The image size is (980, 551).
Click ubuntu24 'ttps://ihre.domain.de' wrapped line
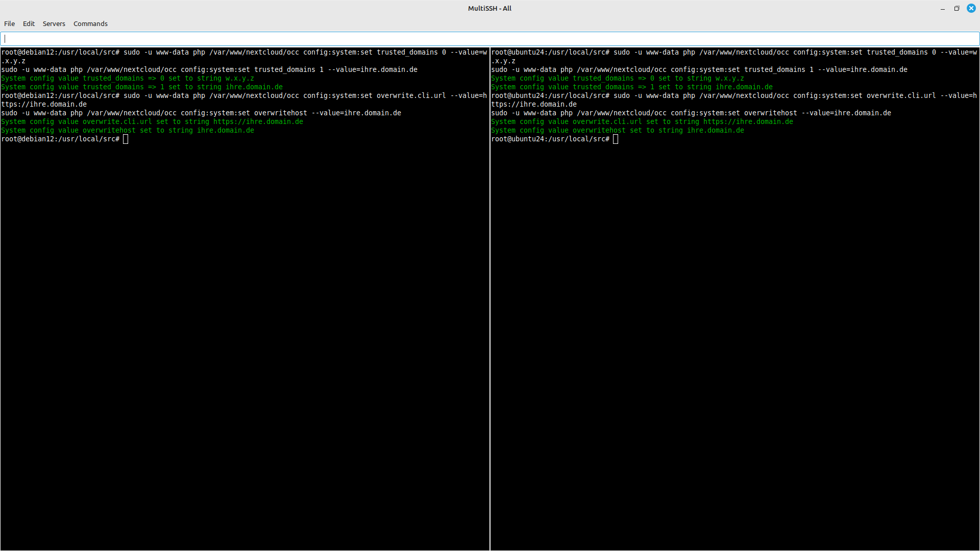(x=534, y=104)
